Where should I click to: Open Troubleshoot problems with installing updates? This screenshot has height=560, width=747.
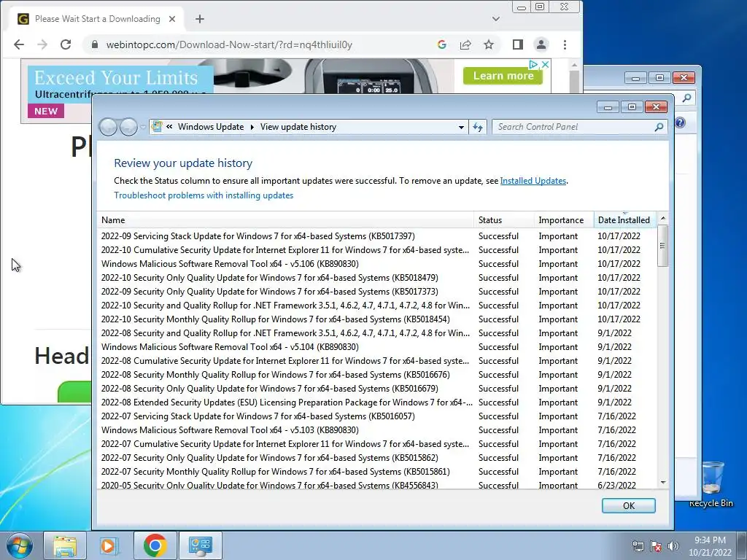[204, 195]
